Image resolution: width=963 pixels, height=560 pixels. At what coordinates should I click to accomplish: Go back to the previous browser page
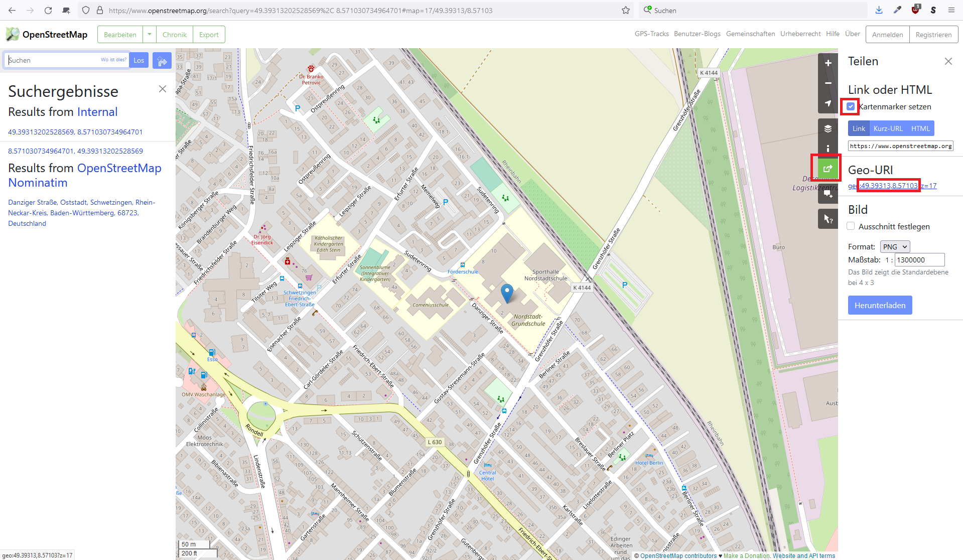pos(12,10)
